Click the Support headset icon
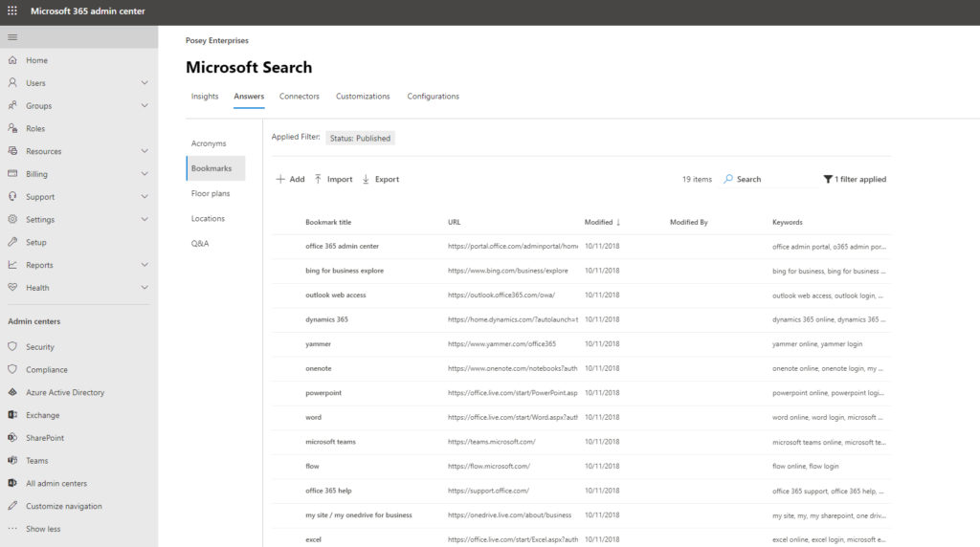Image resolution: width=980 pixels, height=547 pixels. [12, 196]
